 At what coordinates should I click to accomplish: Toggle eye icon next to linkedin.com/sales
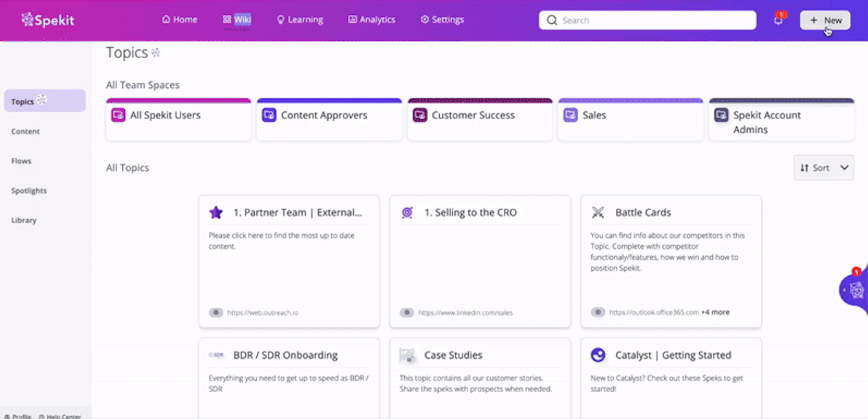[407, 312]
